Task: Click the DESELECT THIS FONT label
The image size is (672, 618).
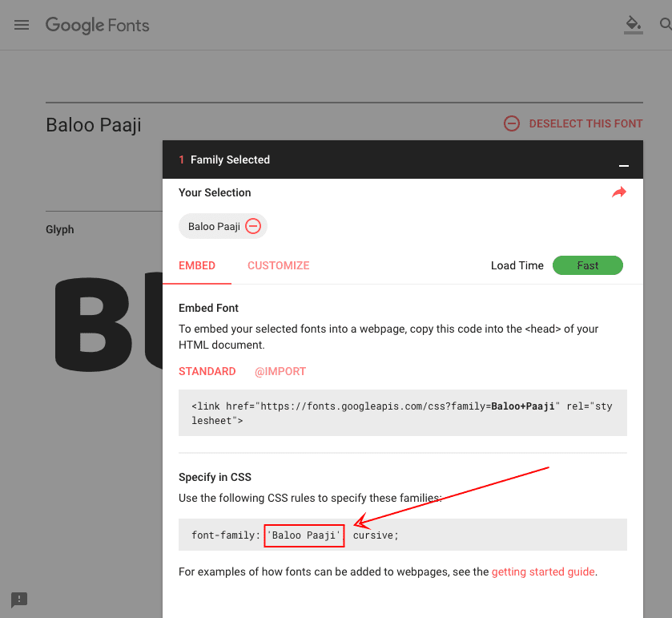Action: (585, 123)
